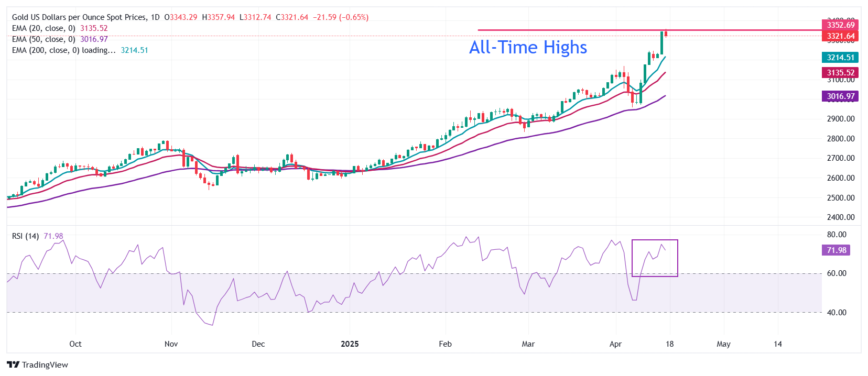Select the 3352.69 resistance price label
The height and width of the screenshot is (376, 868).
(839, 25)
